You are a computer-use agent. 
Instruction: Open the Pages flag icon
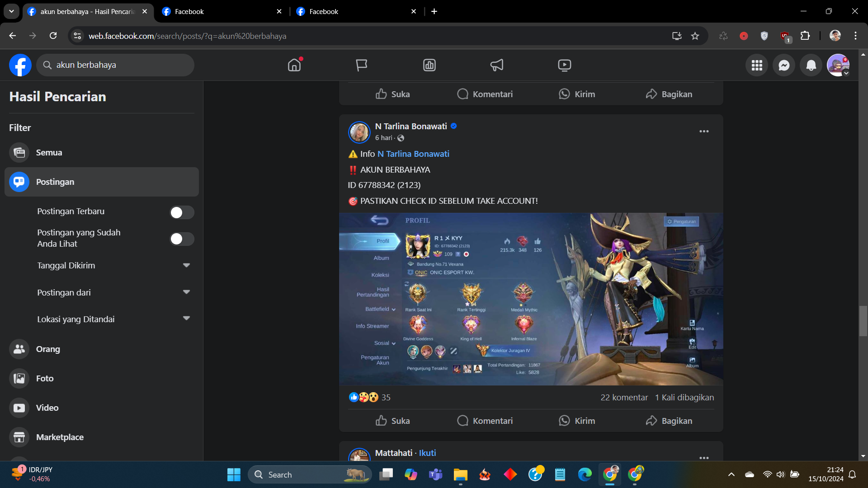tap(362, 65)
